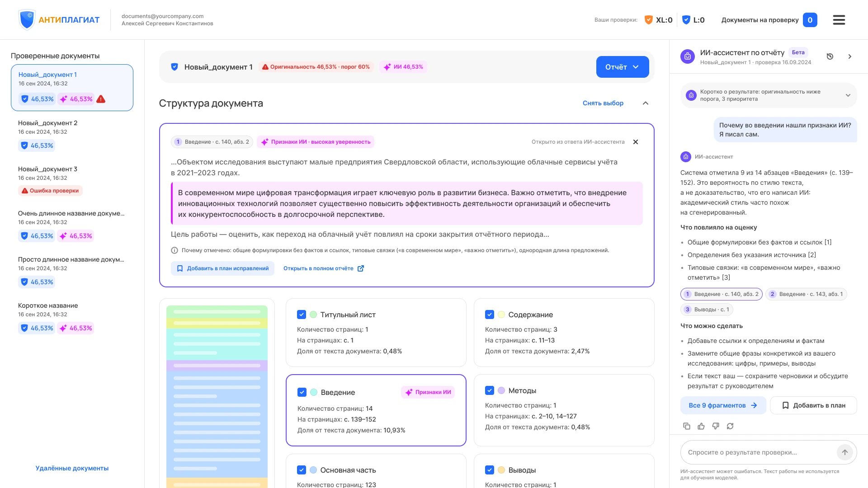Close the opened Введение fragment card
The image size is (868, 488).
[635, 142]
